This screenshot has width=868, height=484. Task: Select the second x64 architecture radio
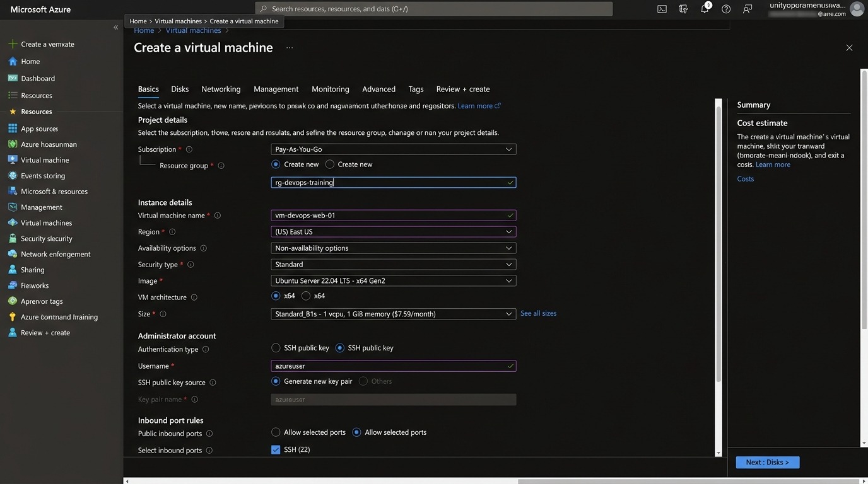(306, 296)
